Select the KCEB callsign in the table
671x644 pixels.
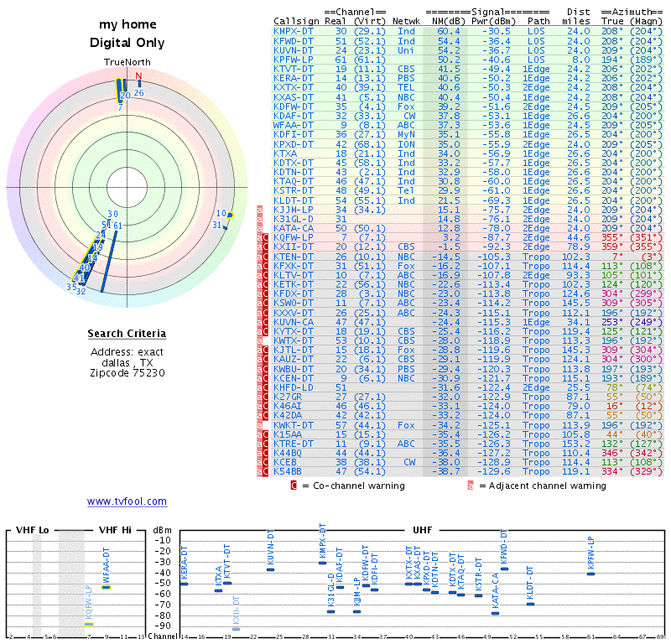pos(285,463)
